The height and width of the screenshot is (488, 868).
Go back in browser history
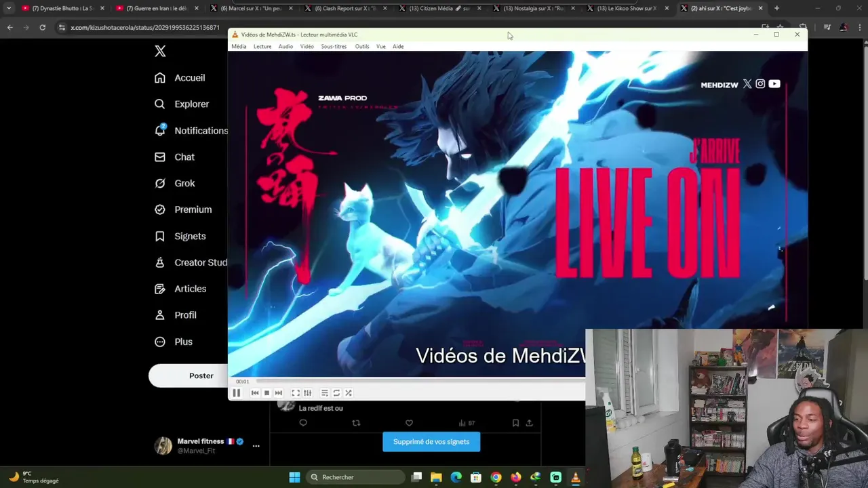(9, 27)
